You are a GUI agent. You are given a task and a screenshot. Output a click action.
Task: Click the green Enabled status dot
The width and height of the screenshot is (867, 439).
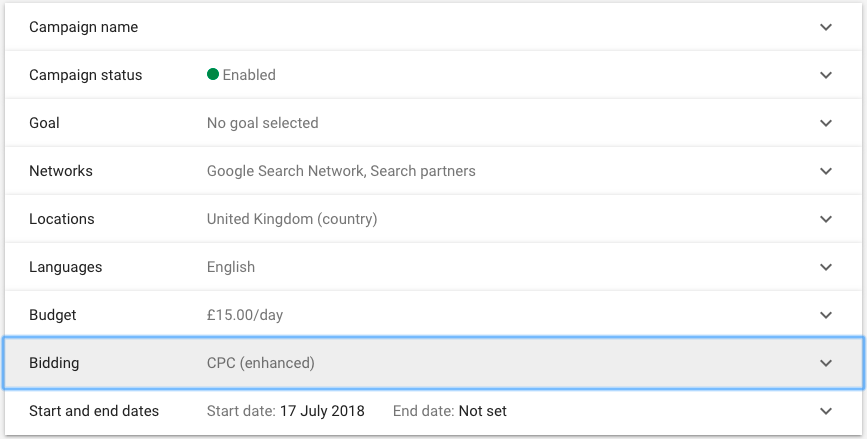point(213,74)
